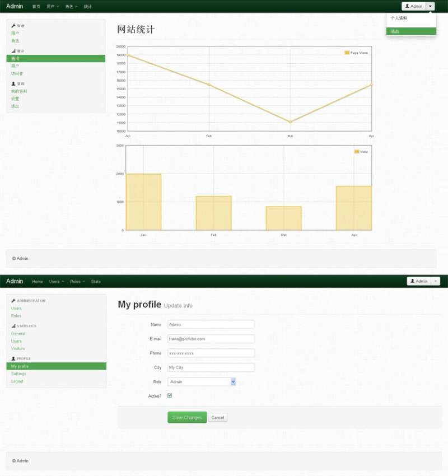Click the wrench icon beside the ADMINISTRATION heading
This screenshot has width=448, height=476.
tap(13, 301)
